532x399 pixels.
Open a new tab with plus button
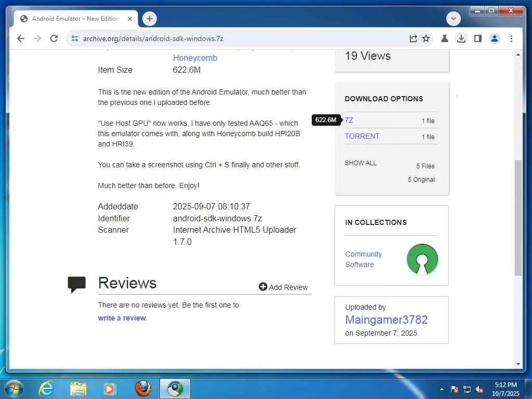(x=150, y=19)
